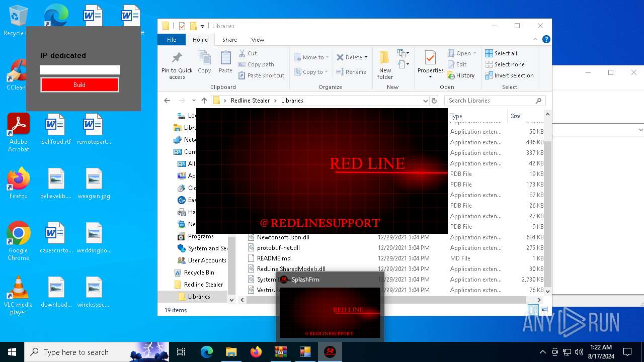This screenshot has width=644, height=362.
Task: Open Adobe Acrobat desktop icon
Action: pyautogui.click(x=19, y=132)
